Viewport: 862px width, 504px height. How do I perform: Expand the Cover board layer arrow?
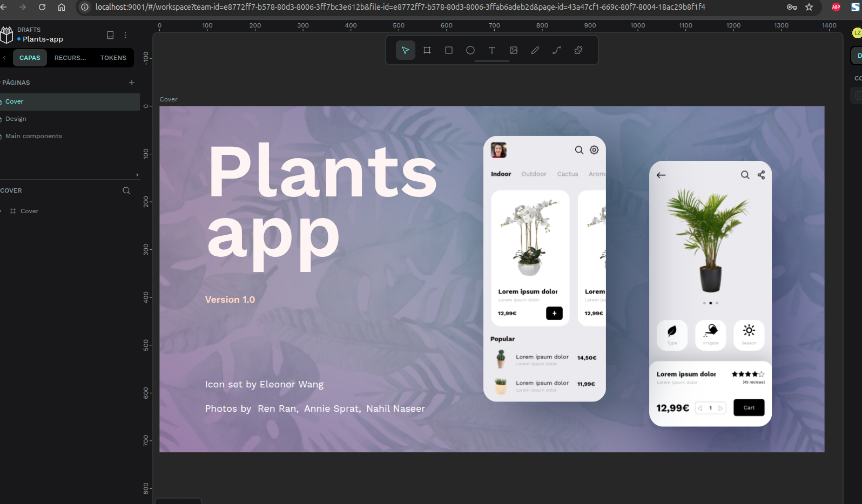[2, 211]
